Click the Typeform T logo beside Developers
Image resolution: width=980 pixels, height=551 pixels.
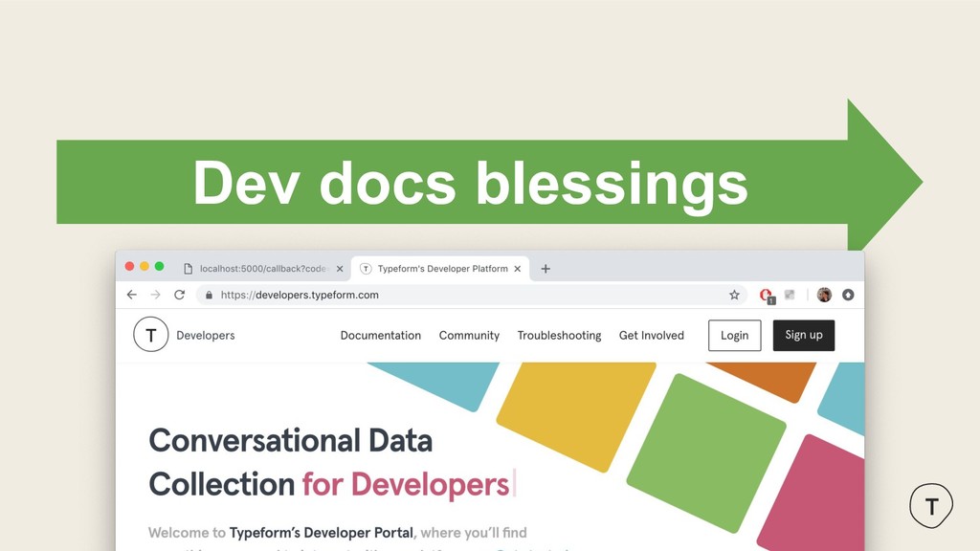(x=150, y=335)
